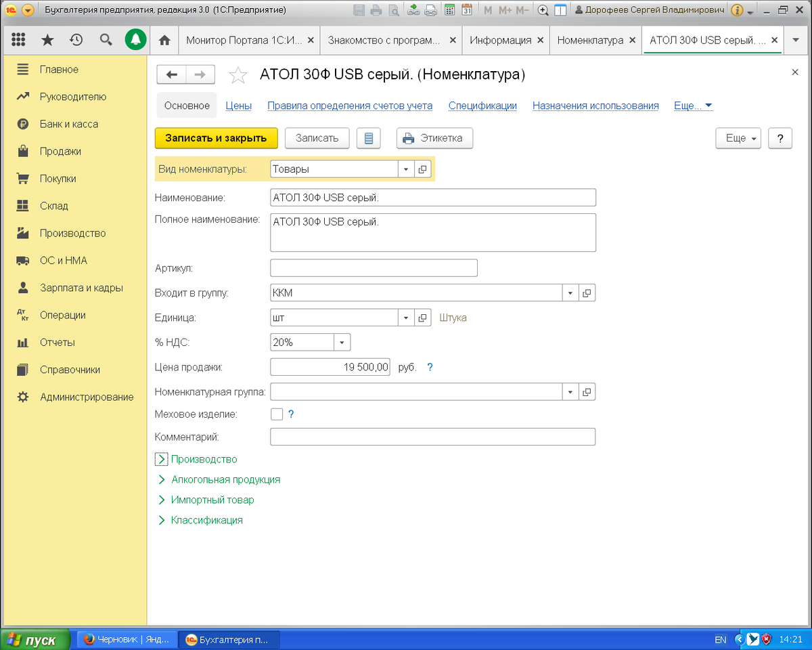Screen dimensions: 812x650
Task: Click the window panels layout icon
Action: (x=560, y=11)
